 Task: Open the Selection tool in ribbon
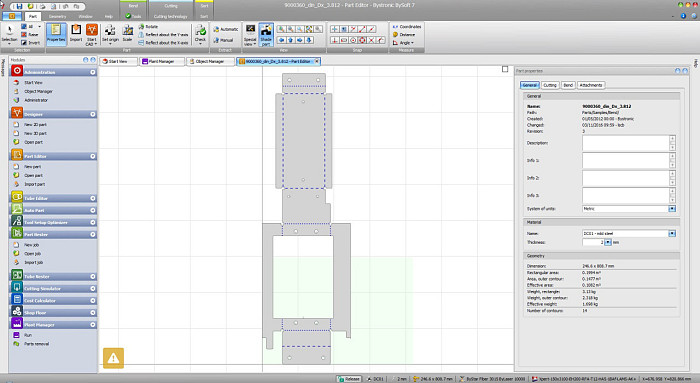(x=9, y=34)
